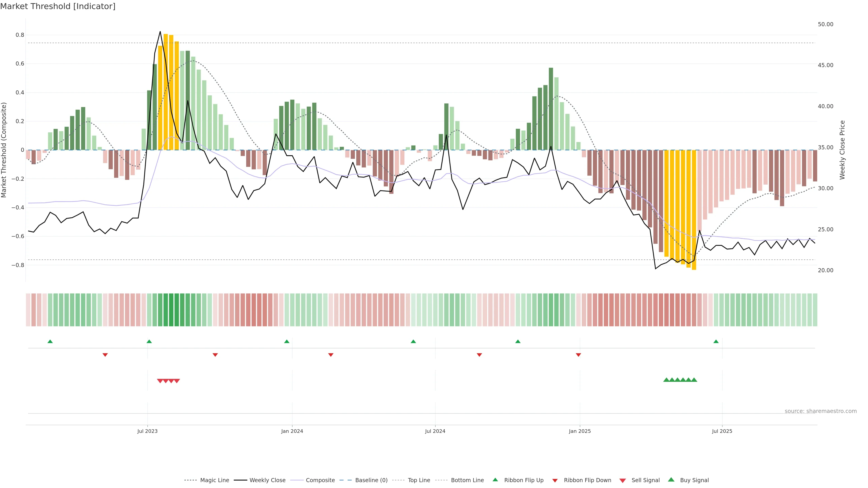Click the Jan 2025 x-axis label
The image size is (868, 488).
tap(580, 431)
